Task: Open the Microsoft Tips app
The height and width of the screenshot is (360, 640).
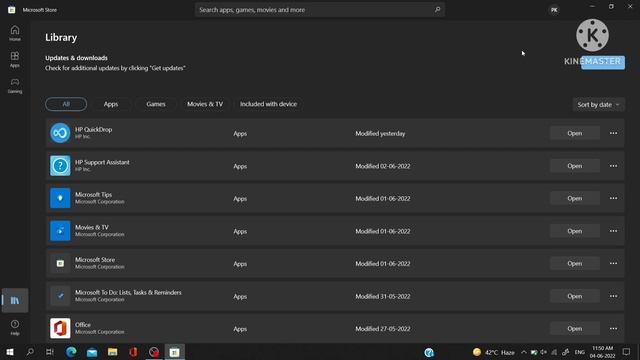Action: click(574, 198)
